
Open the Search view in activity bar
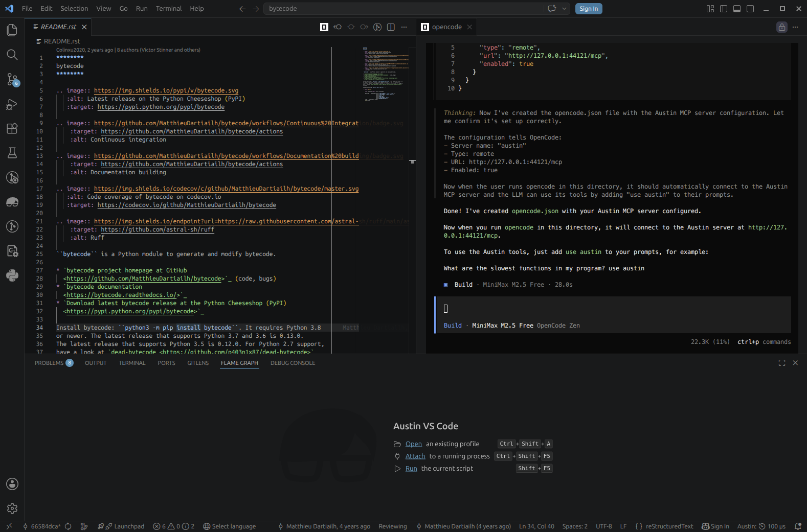[12, 55]
